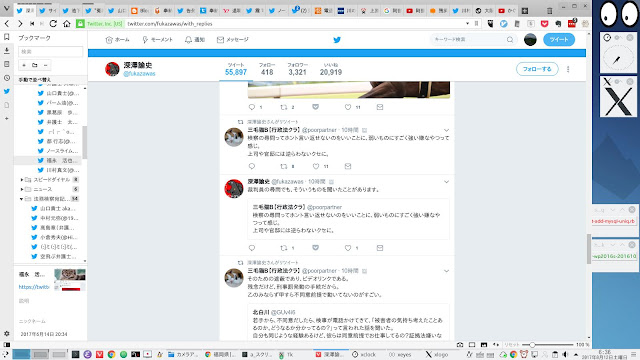Click the Pocket extension icon
This screenshot has width=640, height=360.
(544, 24)
